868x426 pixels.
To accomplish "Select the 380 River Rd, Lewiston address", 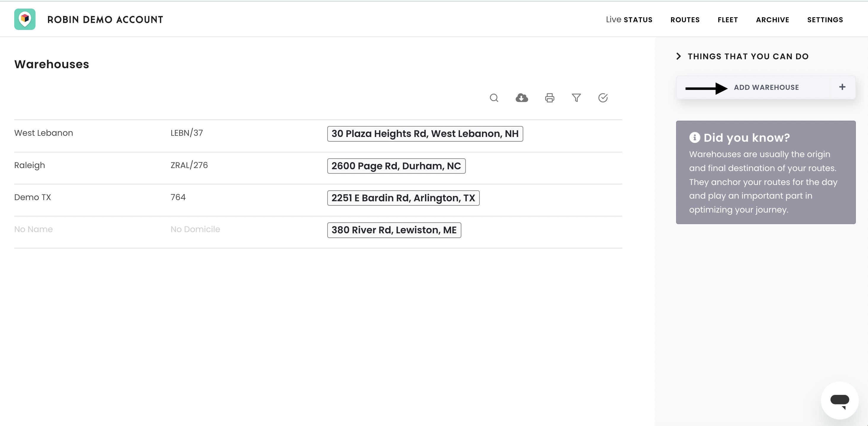I will pyautogui.click(x=394, y=230).
